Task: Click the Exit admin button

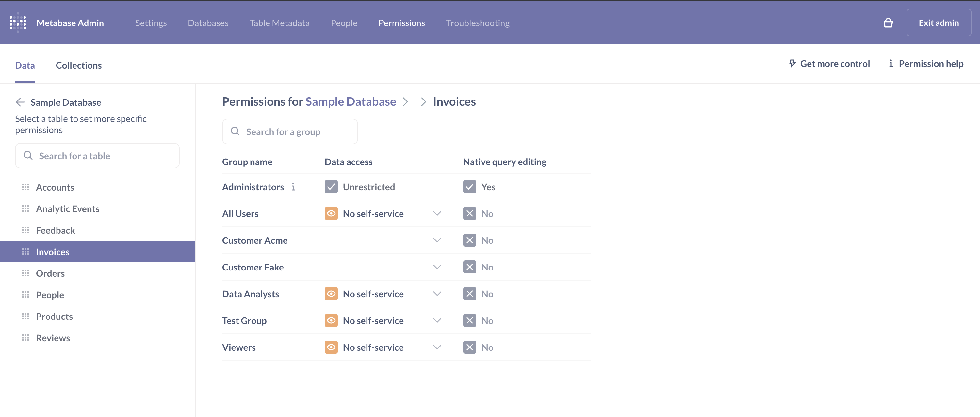Action: pos(939,23)
